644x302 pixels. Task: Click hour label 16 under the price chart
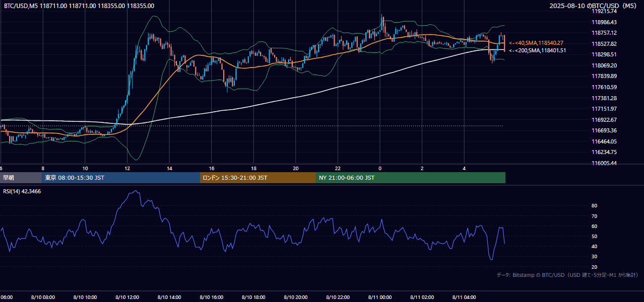coord(212,169)
